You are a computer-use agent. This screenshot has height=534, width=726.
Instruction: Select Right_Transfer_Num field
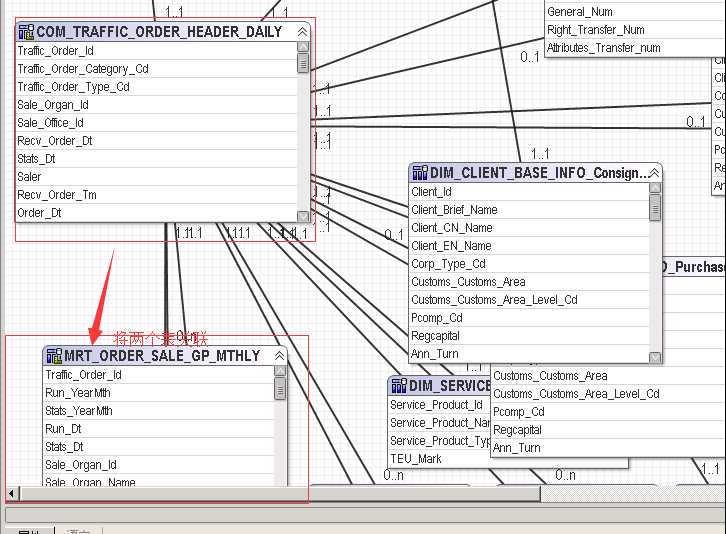coord(636,30)
